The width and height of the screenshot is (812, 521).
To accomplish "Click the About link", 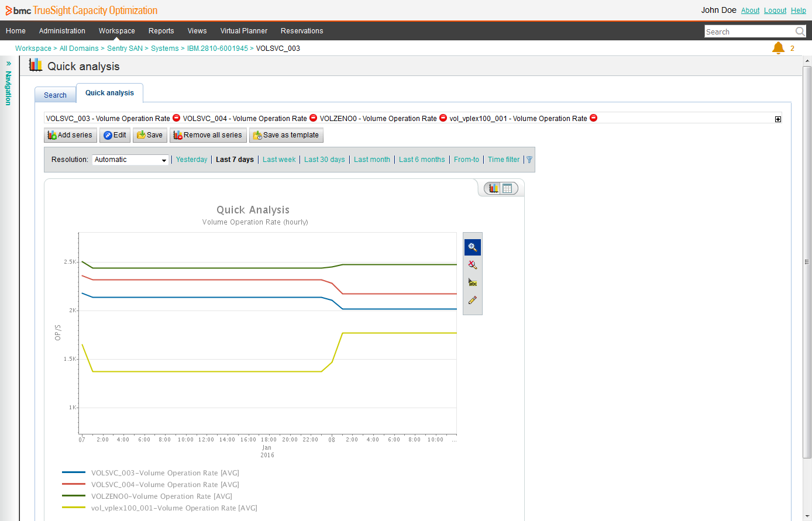I will [750, 11].
